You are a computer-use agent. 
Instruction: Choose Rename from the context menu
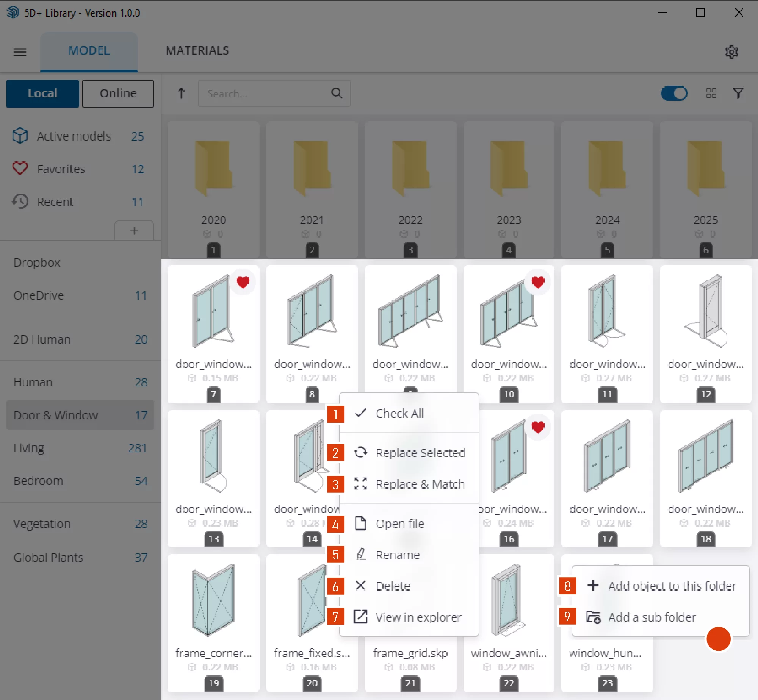(398, 555)
